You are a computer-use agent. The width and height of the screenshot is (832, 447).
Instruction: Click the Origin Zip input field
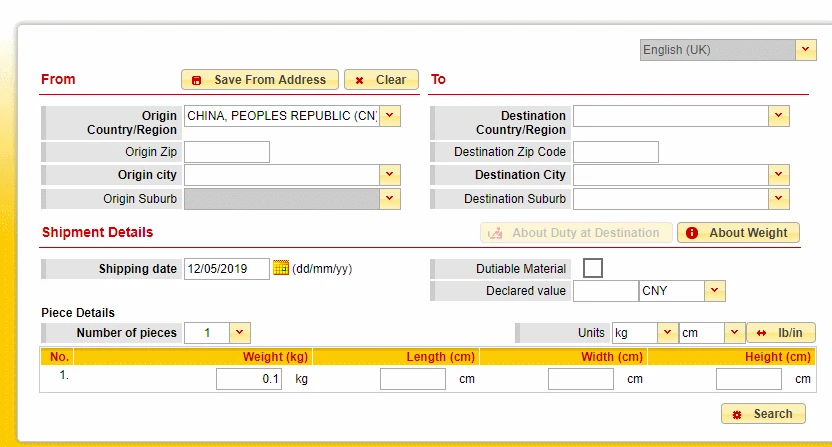pyautogui.click(x=227, y=152)
